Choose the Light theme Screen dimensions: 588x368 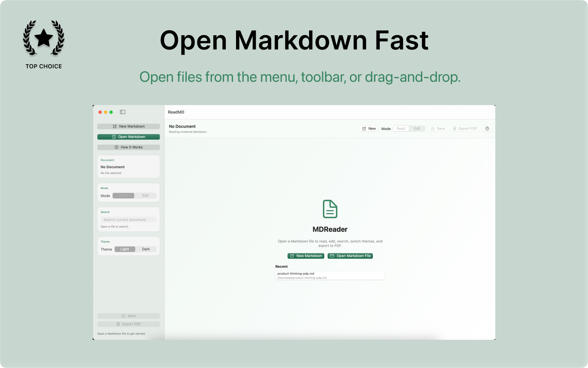[125, 249]
